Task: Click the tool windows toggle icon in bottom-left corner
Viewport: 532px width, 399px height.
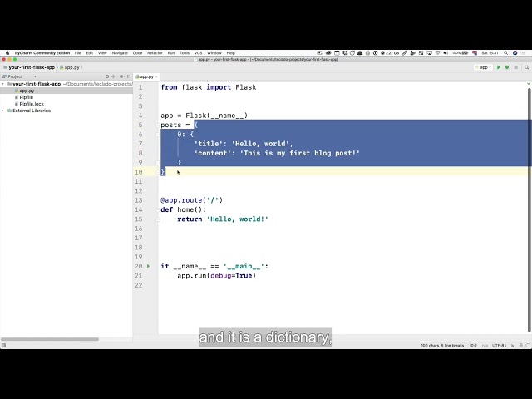Action: click(x=3, y=346)
